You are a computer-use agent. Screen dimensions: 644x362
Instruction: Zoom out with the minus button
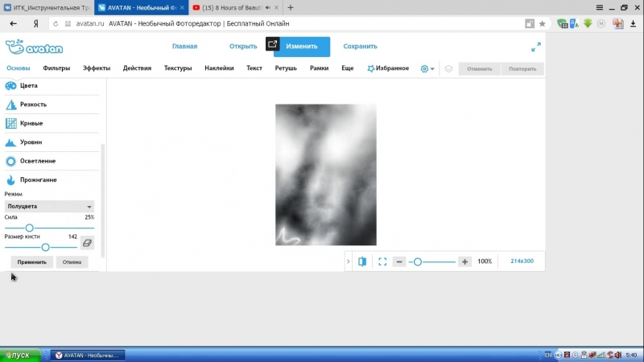(x=398, y=261)
